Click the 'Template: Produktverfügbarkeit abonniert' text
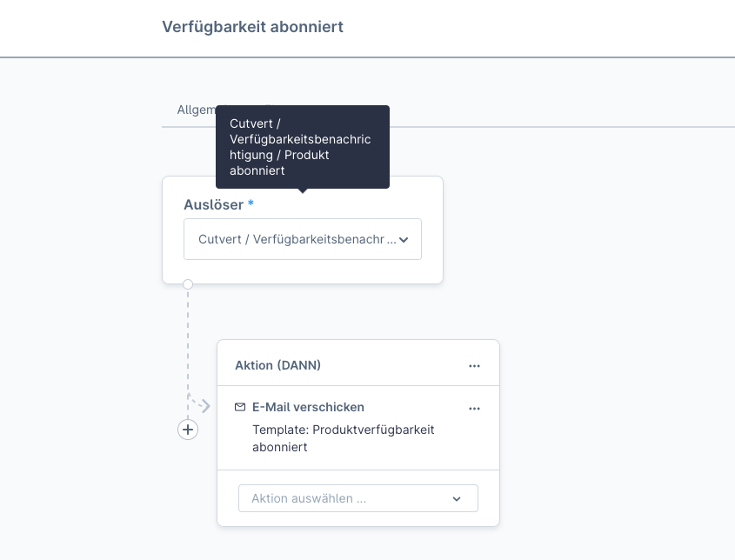The height and width of the screenshot is (560, 735). tap(343, 438)
